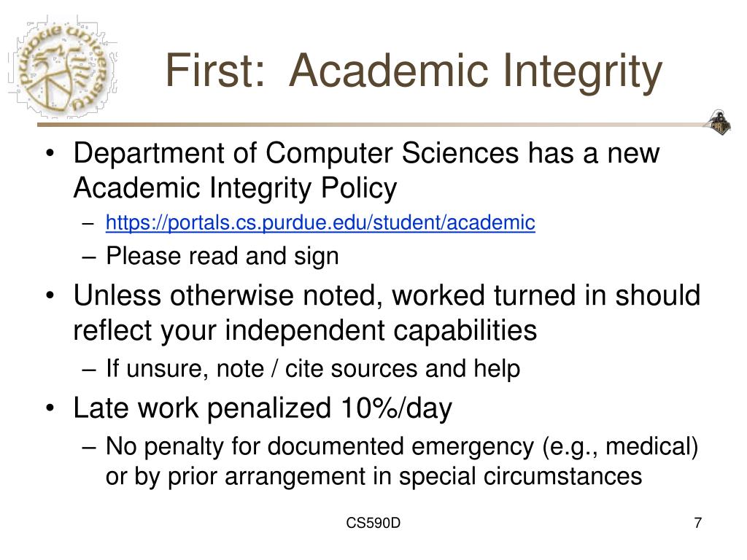Click 'reflect your independent capabilities' text
The height and width of the screenshot is (560, 747).
click(x=305, y=330)
